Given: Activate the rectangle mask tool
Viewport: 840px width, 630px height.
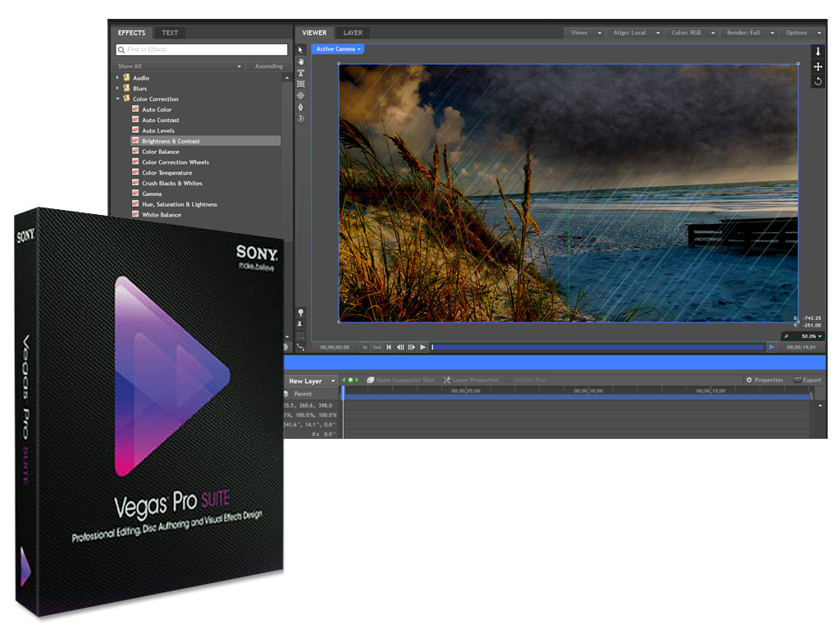Looking at the screenshot, I should coord(300,84).
